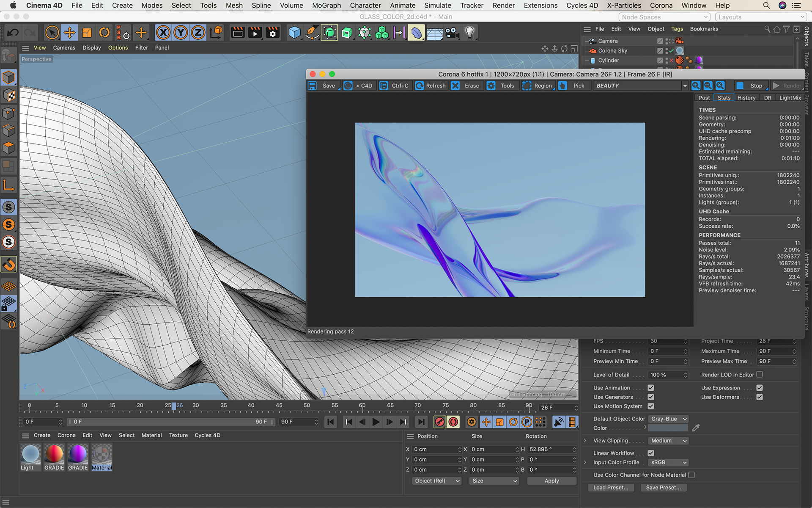Screen dimensions: 812x508
Task: Toggle Record Active Objects keyframe button
Action: tap(440, 422)
